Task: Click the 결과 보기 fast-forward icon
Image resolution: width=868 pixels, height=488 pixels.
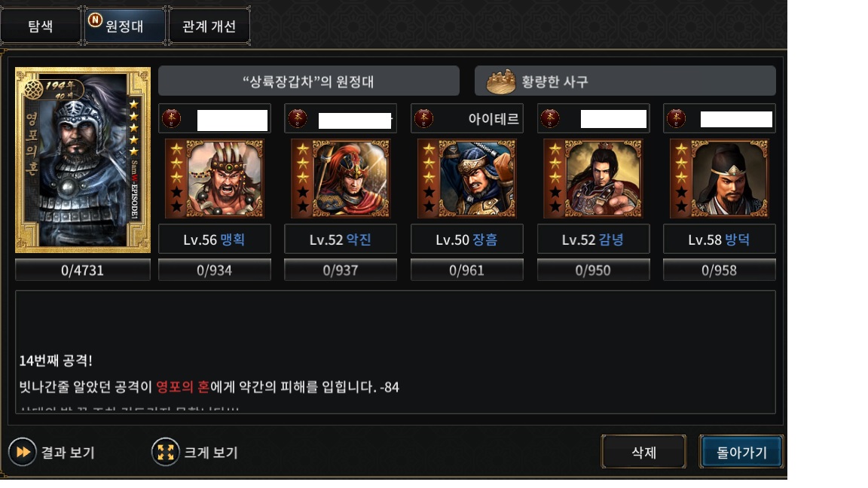Action: [x=22, y=452]
